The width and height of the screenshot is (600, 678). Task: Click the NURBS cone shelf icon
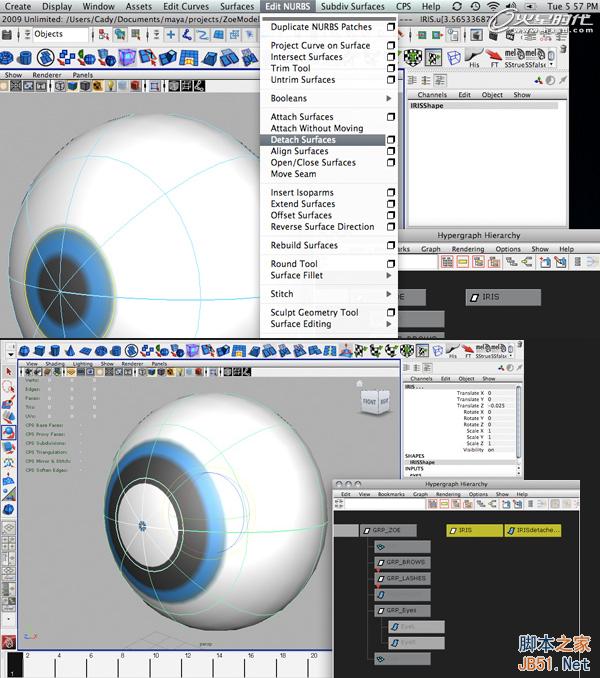point(70,351)
